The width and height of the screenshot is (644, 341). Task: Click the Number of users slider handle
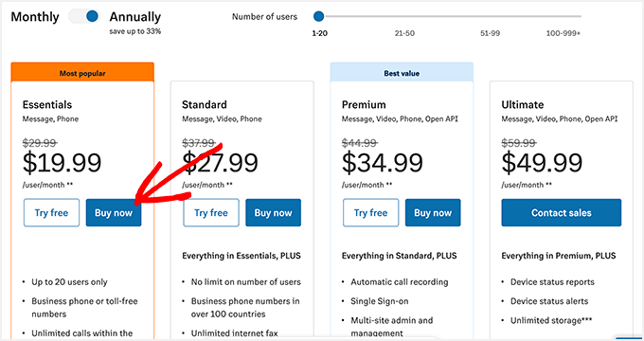319,16
